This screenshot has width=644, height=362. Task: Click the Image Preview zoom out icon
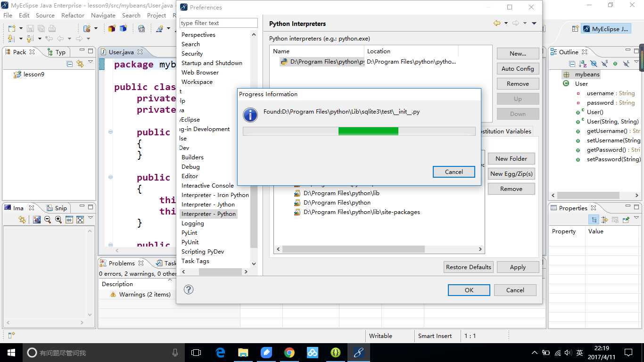(x=48, y=220)
